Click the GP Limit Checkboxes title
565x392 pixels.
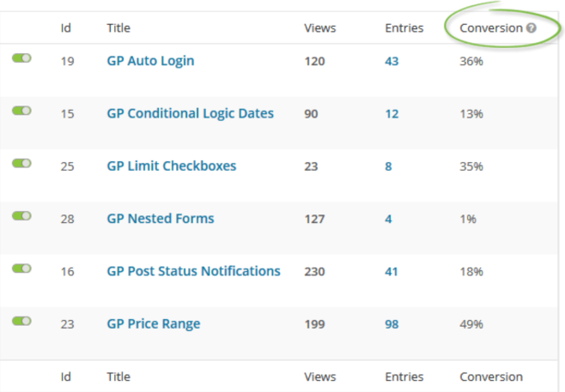point(171,166)
